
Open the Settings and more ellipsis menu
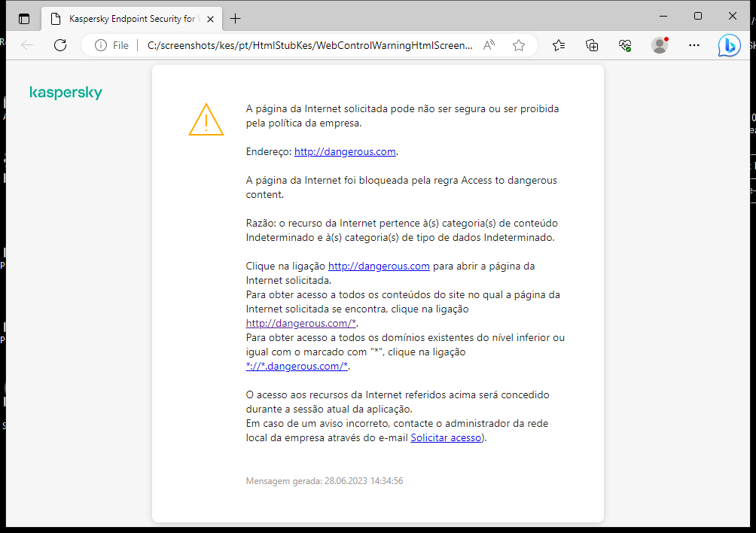[x=694, y=45]
